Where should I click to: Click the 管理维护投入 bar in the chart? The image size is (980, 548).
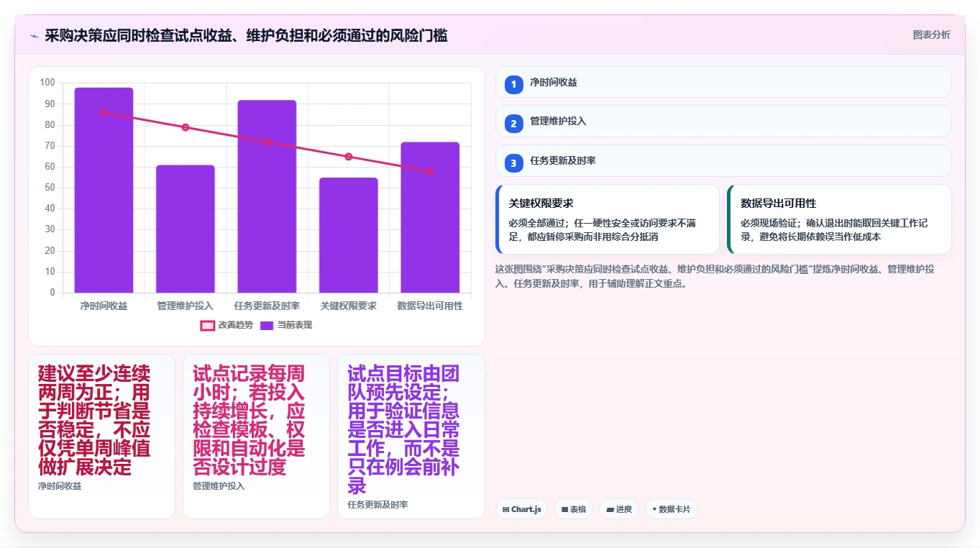186,229
